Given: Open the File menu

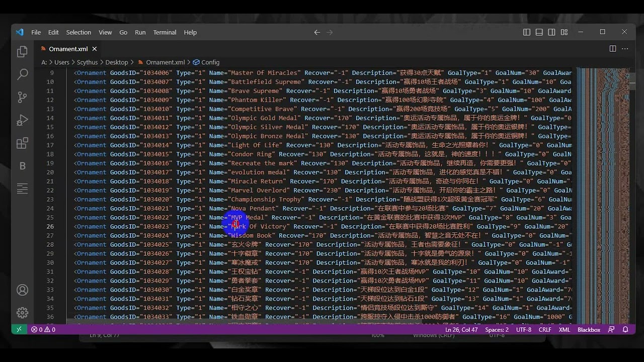Looking at the screenshot, I should [x=36, y=32].
